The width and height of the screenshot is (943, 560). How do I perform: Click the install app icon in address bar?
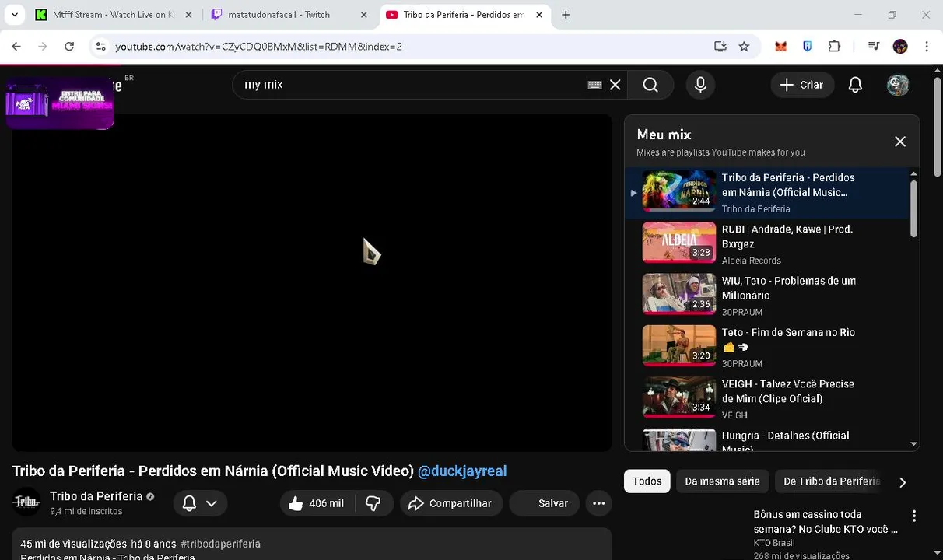(x=720, y=47)
